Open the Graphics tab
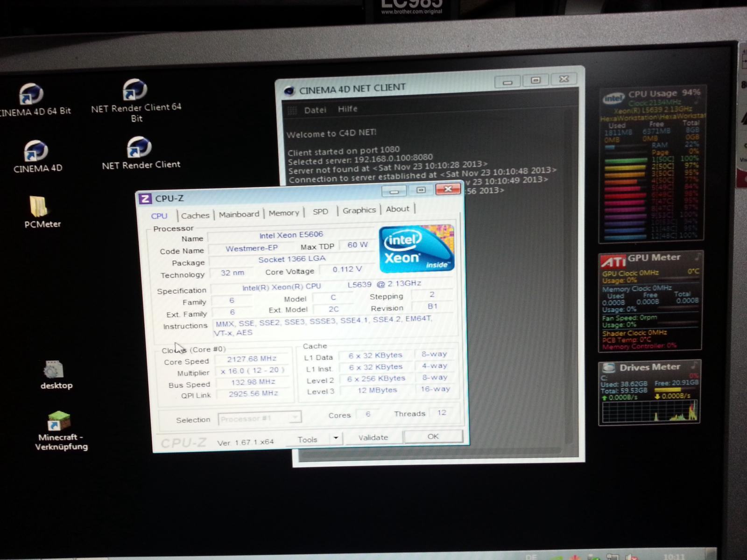 359,210
